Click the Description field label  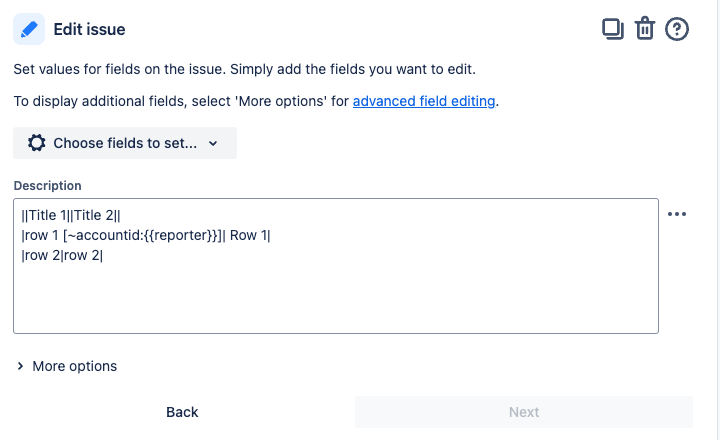pyautogui.click(x=48, y=185)
